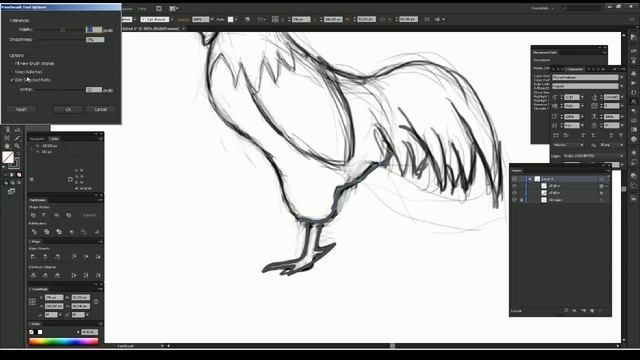Click the Fill swatch in the Tools panel
Image resolution: width=640 pixels, height=360 pixels.
(8, 157)
